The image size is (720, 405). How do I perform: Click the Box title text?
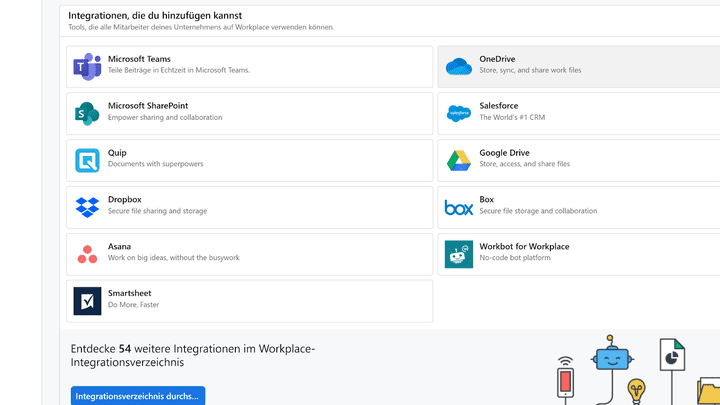[x=486, y=199]
